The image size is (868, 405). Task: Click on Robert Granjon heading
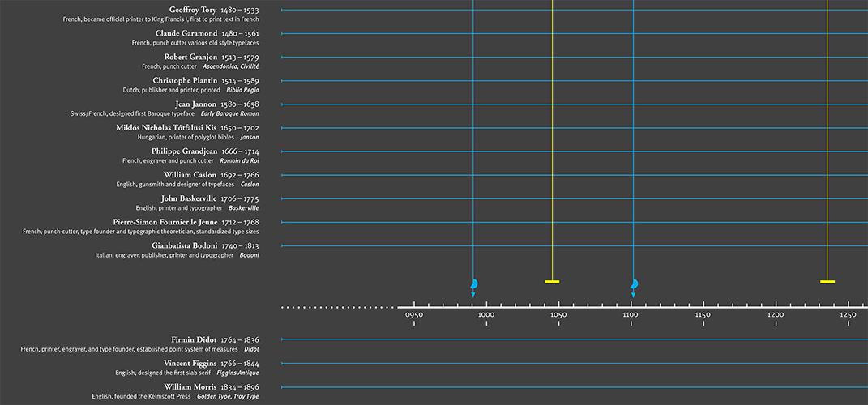(x=190, y=57)
